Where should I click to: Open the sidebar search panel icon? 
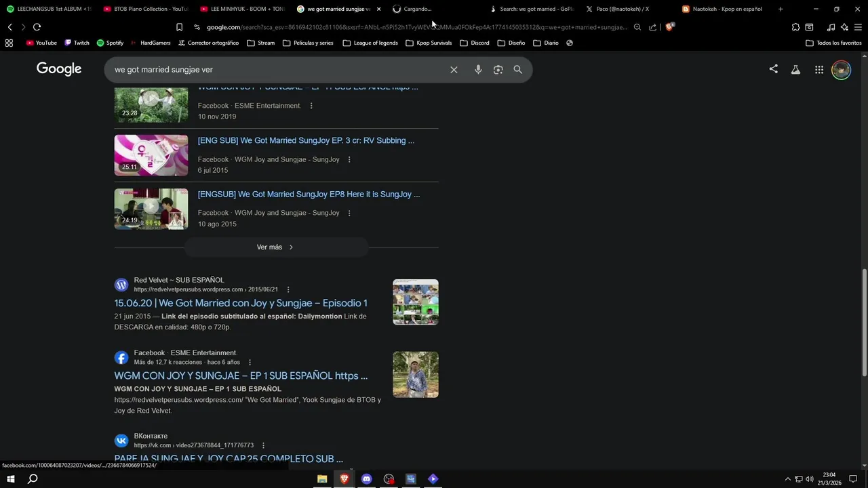point(809,27)
